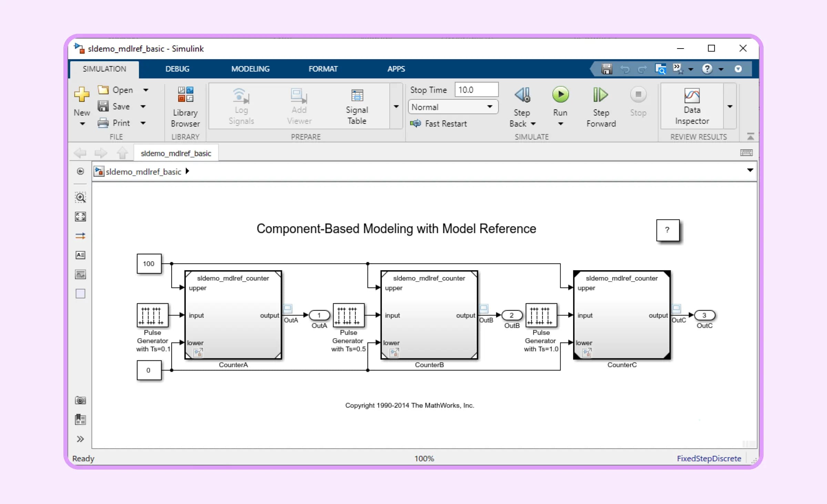This screenshot has height=504, width=827.
Task: Toggle the Hide/Show Explorer Bar button
Action: pyautogui.click(x=80, y=171)
